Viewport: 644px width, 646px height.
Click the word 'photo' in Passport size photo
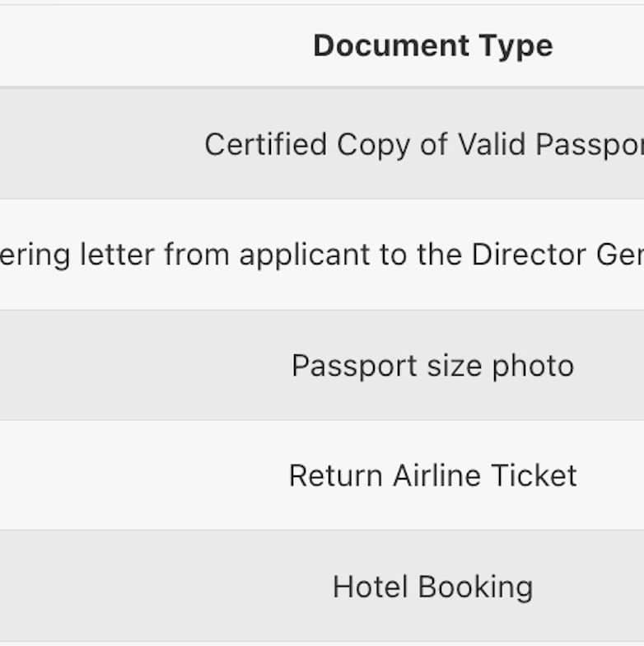pyautogui.click(x=533, y=366)
